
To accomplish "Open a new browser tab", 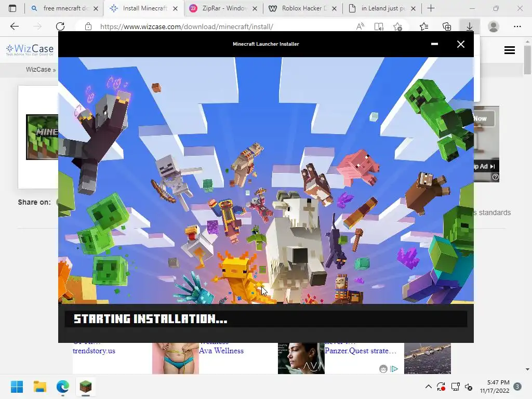I will [x=431, y=8].
